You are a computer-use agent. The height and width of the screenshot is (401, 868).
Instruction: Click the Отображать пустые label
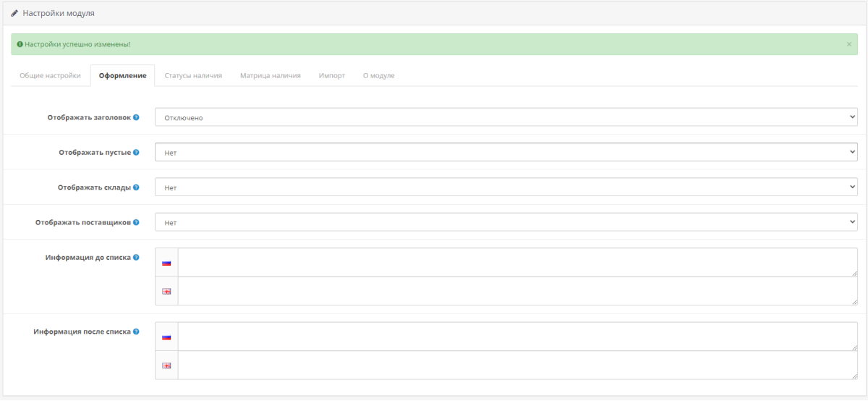coord(95,153)
